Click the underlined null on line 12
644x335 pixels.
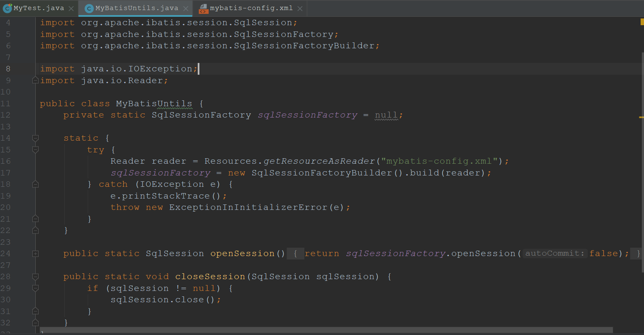coord(386,115)
